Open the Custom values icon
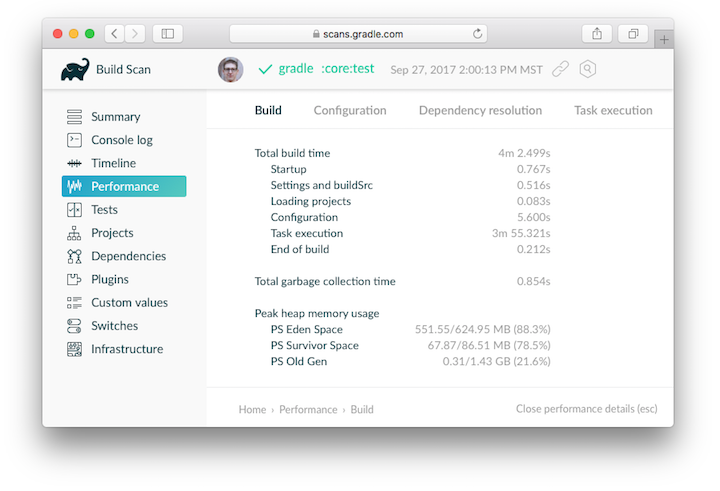The width and height of the screenshot is (720, 491). 74,303
